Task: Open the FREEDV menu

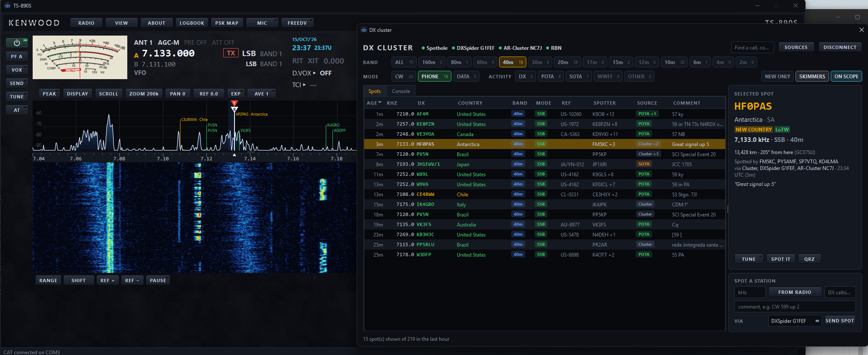Action: [x=297, y=23]
